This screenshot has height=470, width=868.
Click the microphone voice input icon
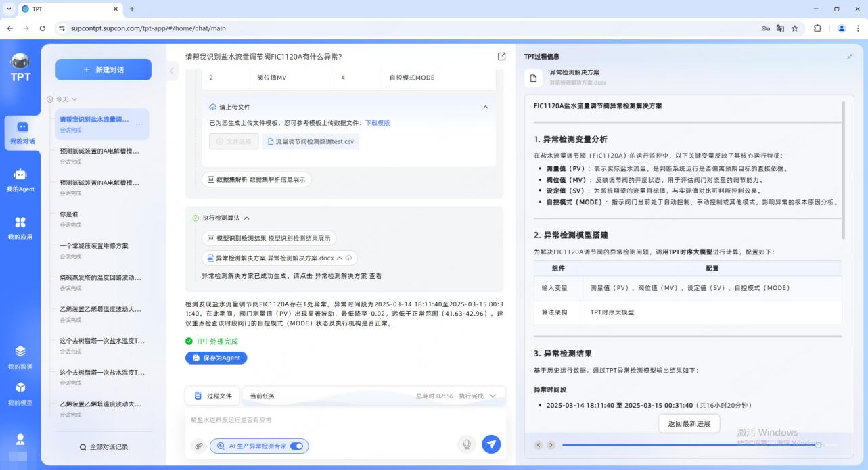coord(465,444)
